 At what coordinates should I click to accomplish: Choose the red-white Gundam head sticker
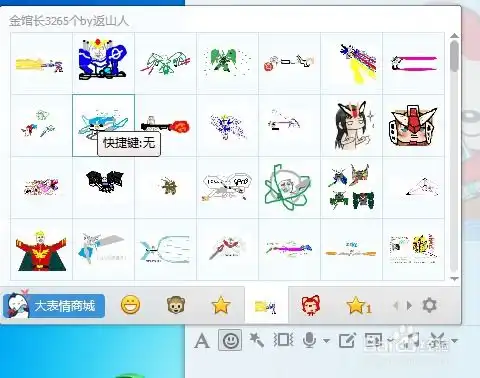pyautogui.click(x=414, y=125)
